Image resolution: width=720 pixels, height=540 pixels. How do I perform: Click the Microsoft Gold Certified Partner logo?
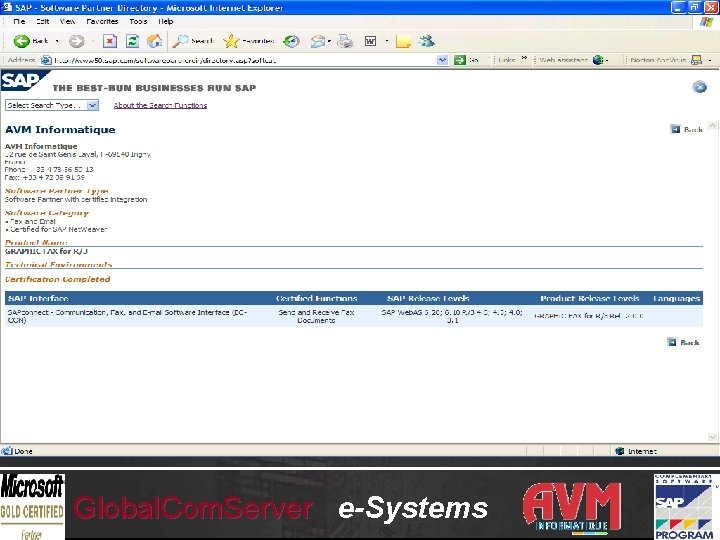[x=32, y=506]
